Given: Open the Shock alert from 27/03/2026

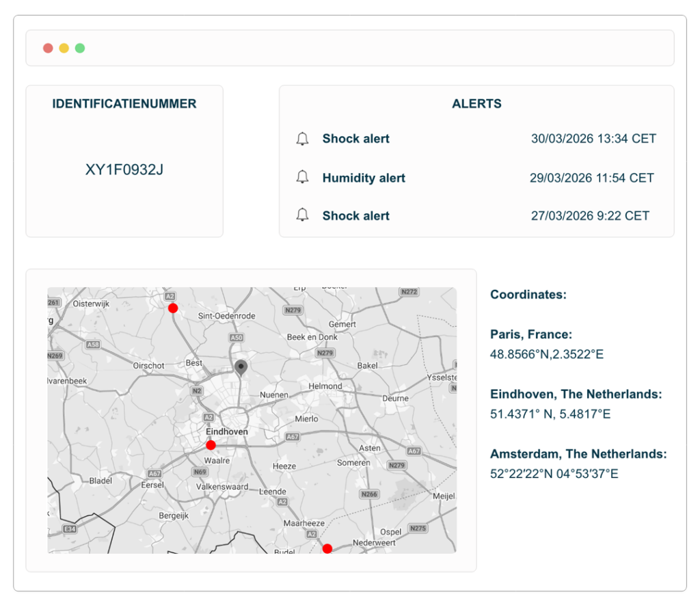Looking at the screenshot, I should pyautogui.click(x=355, y=215).
